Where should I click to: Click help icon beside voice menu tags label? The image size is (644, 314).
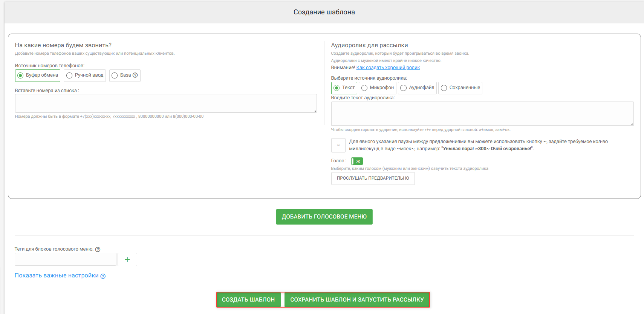tap(98, 249)
